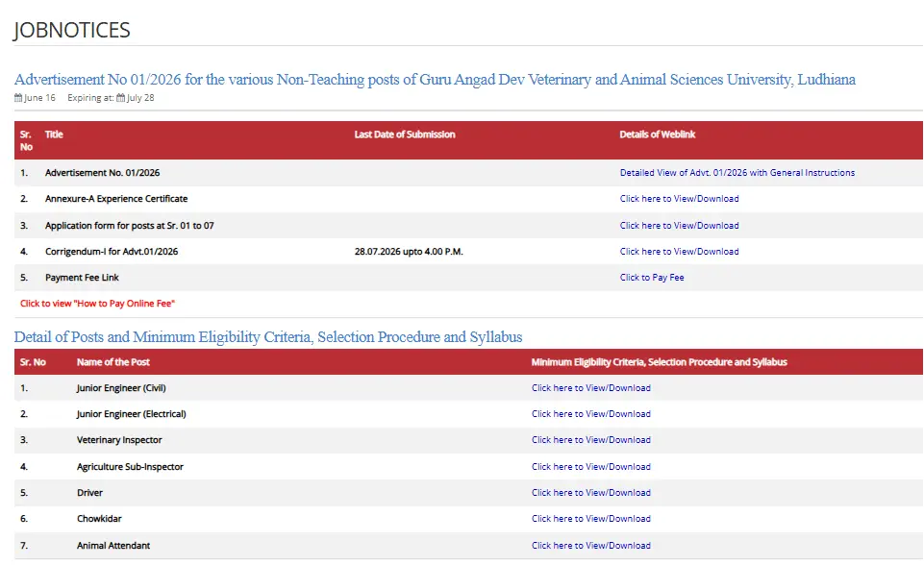Select the Advertisement No. 01/2026 title cell

(x=103, y=173)
